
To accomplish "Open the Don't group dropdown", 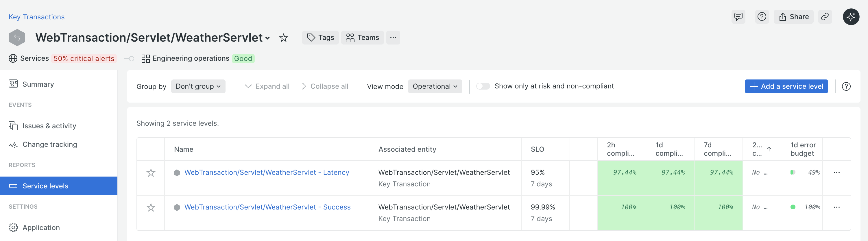I will coord(198,86).
